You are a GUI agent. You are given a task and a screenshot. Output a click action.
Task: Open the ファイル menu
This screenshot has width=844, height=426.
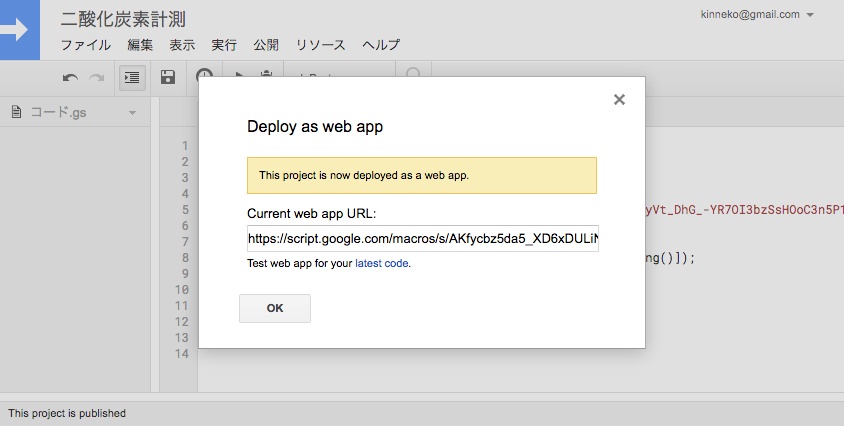86,45
